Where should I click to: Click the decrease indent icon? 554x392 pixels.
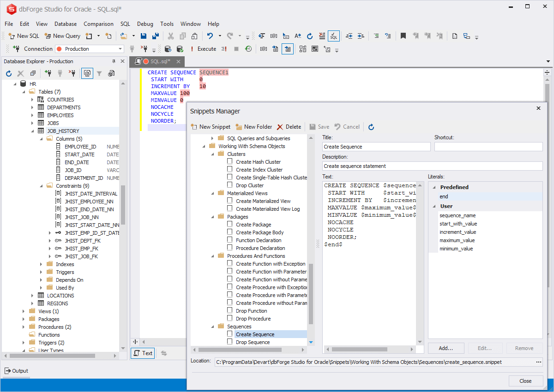point(349,36)
